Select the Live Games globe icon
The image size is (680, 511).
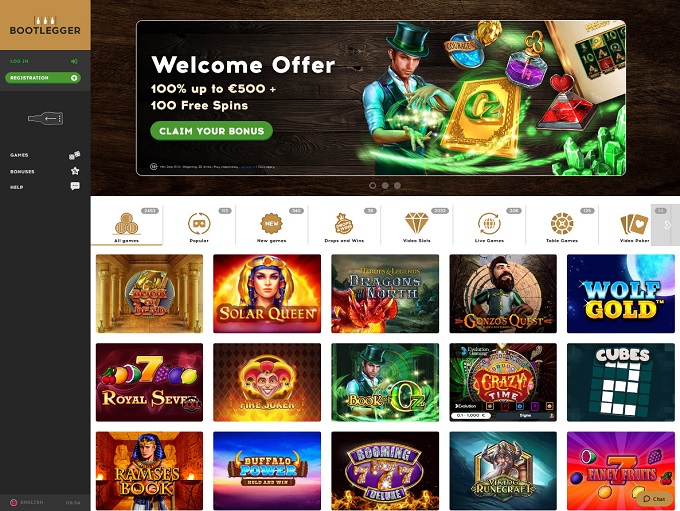[489, 224]
